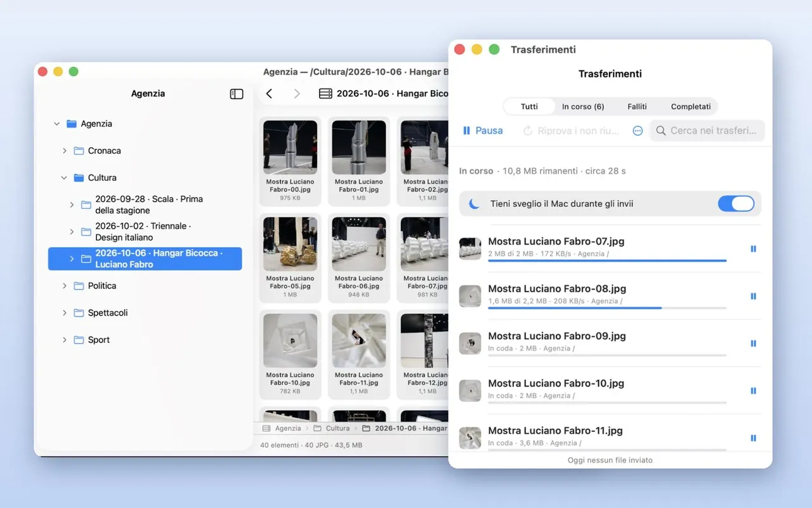The height and width of the screenshot is (508, 812).
Task: Select Agenzia in the bottom path bar
Action: click(282, 429)
